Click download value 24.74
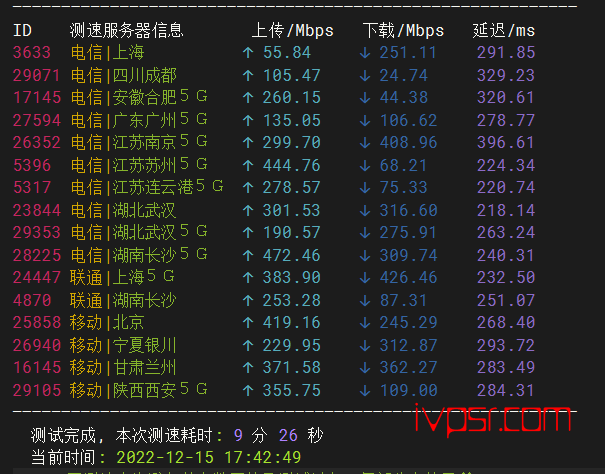Viewport: 605px width, 474px height. (x=404, y=75)
